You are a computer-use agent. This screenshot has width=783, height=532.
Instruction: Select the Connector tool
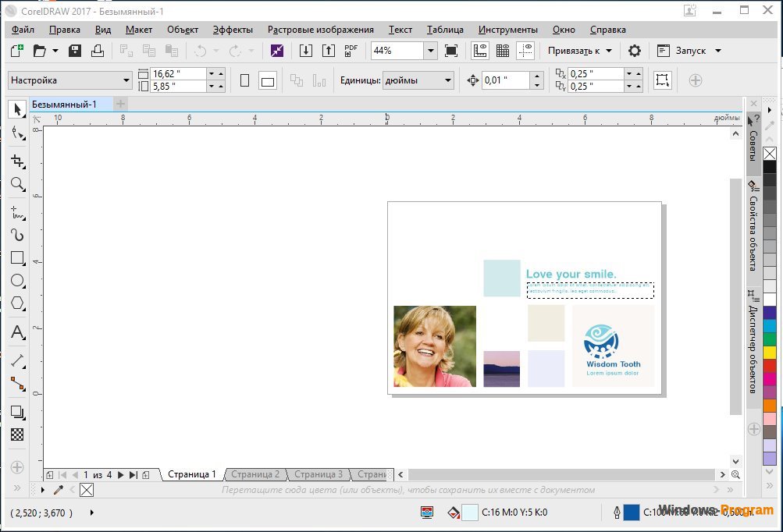tap(17, 383)
